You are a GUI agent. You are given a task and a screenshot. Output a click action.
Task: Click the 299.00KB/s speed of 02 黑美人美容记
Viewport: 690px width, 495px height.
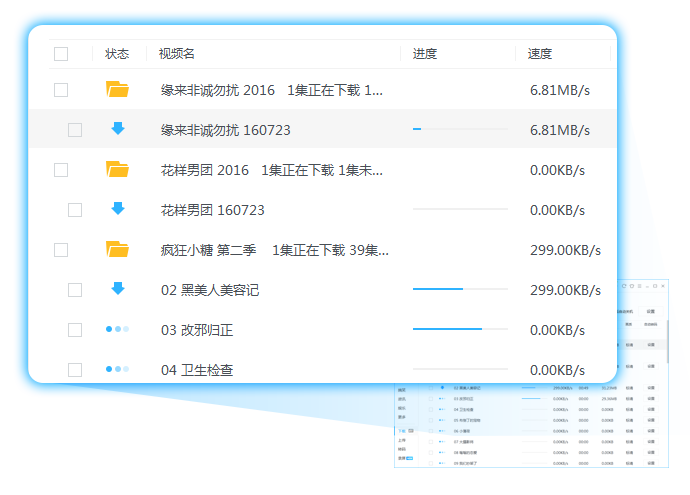(565, 290)
